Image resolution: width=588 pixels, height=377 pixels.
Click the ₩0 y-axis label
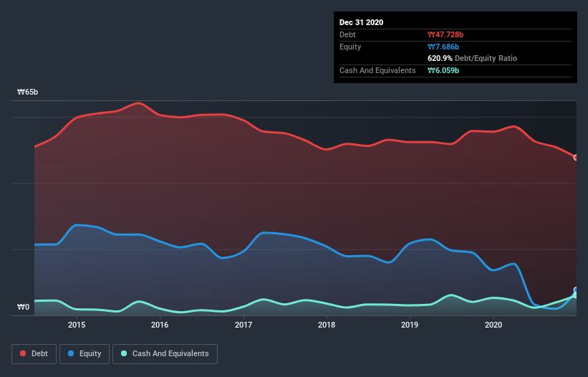click(23, 307)
